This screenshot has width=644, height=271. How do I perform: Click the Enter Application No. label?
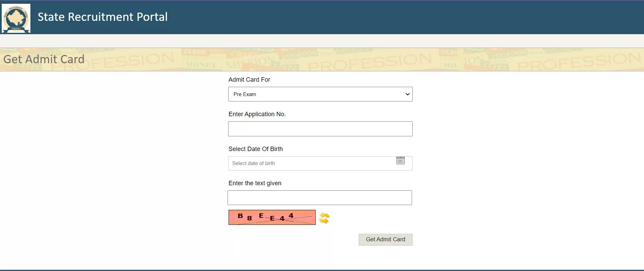coord(257,114)
